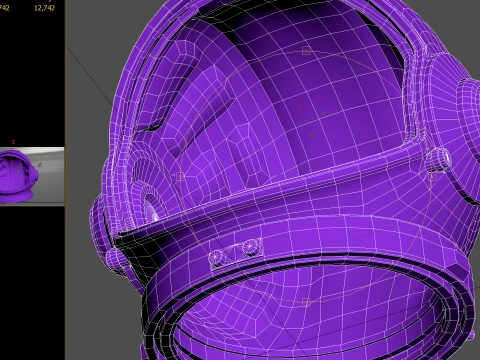The height and width of the screenshot is (360, 480).
Task: Click the right square handle of the circular gizmo
Action: (432, 176)
